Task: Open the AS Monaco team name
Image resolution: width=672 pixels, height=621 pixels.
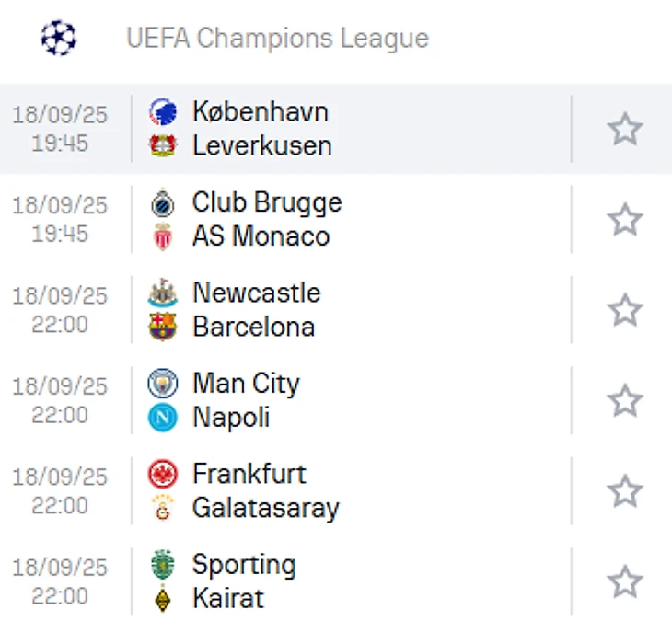Action: tap(261, 236)
